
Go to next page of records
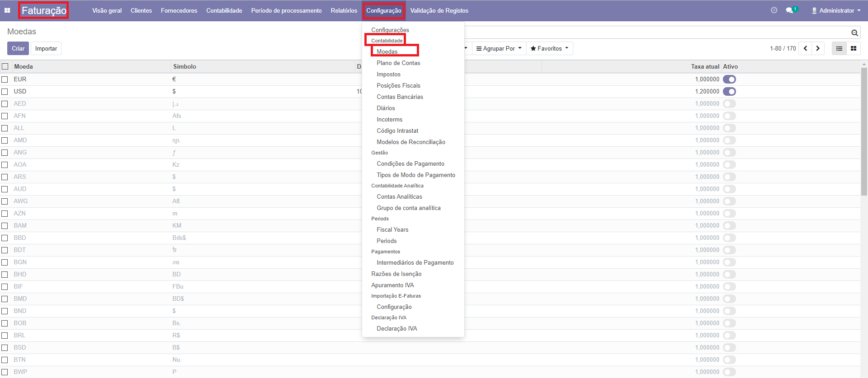(x=818, y=48)
